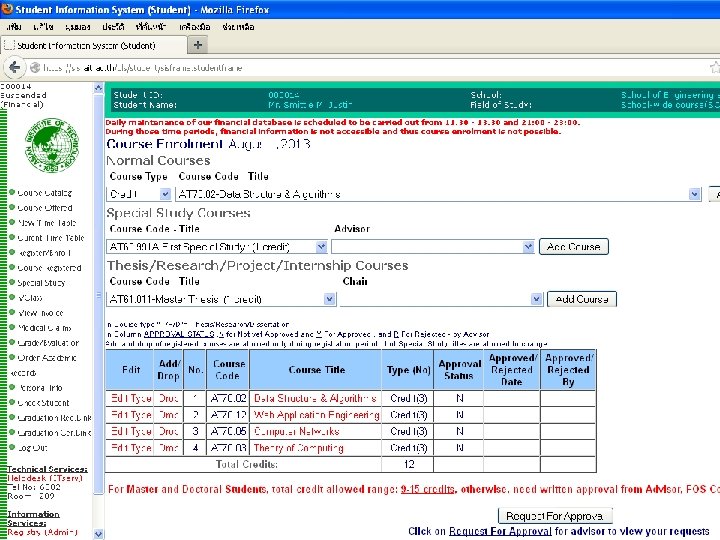
Task: Click Add Course for Special Study
Action: point(574,247)
